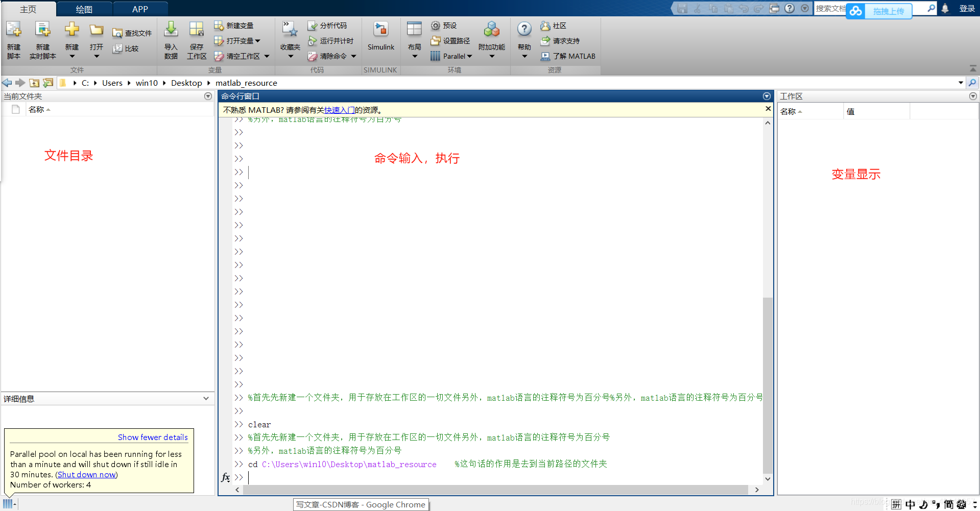Image resolution: width=980 pixels, height=511 pixels.
Task: Click 'win10' in the path bar
Action: tap(147, 83)
